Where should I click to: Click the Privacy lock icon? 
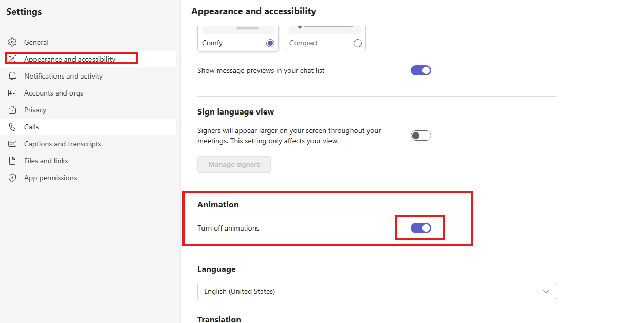[12, 110]
